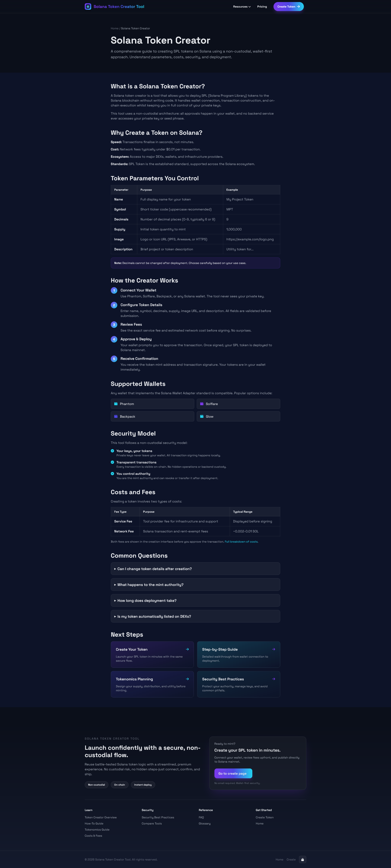The width and height of the screenshot is (391, 868).
Task: Open 'Tokenomics Guide' in the footer
Action: 97,829
